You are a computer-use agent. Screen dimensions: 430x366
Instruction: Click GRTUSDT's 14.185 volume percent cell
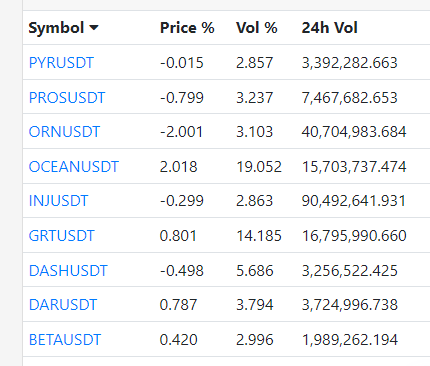click(259, 236)
